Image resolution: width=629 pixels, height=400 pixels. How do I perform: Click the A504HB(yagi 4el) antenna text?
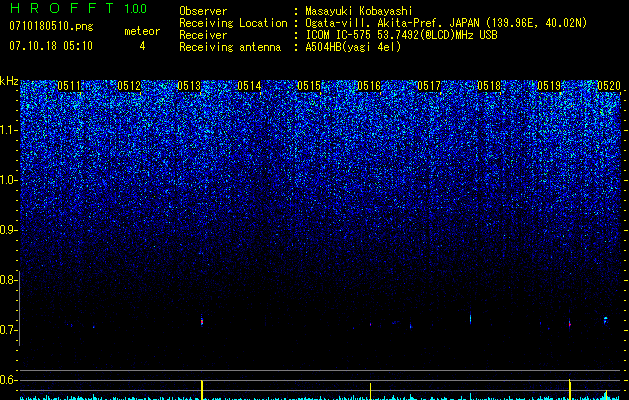coord(353,47)
